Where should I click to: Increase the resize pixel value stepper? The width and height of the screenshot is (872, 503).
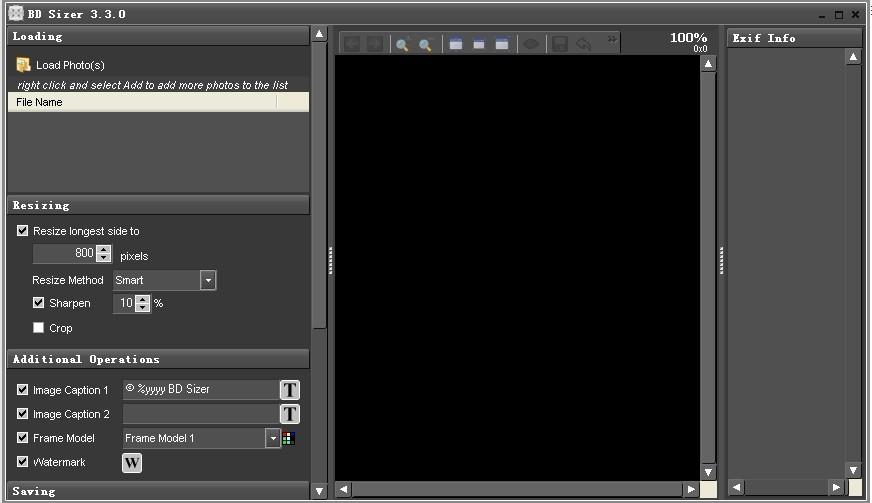(x=104, y=250)
